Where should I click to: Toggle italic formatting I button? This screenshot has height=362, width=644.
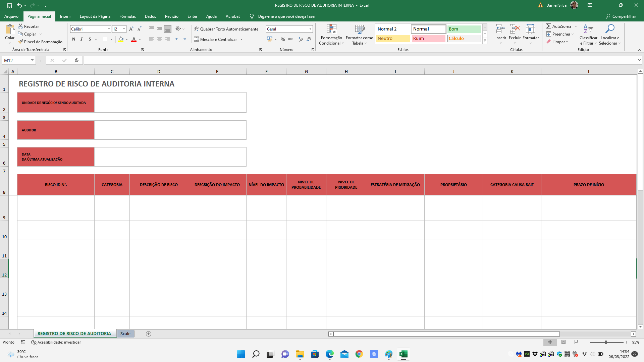pos(82,40)
